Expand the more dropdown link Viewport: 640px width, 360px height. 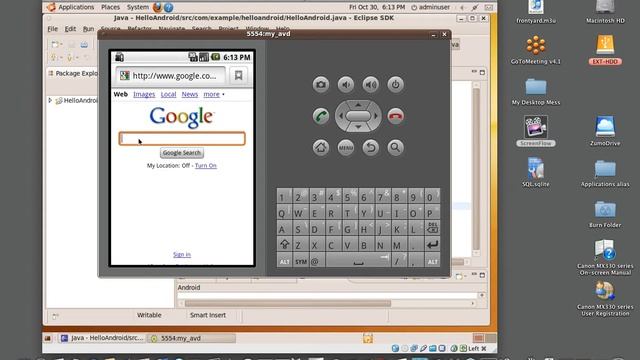tap(213, 94)
